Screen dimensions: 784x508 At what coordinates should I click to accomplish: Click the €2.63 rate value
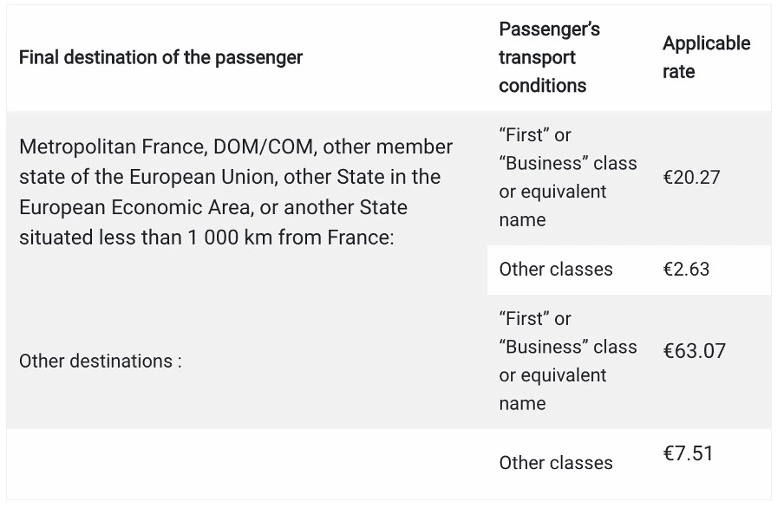[x=686, y=270]
